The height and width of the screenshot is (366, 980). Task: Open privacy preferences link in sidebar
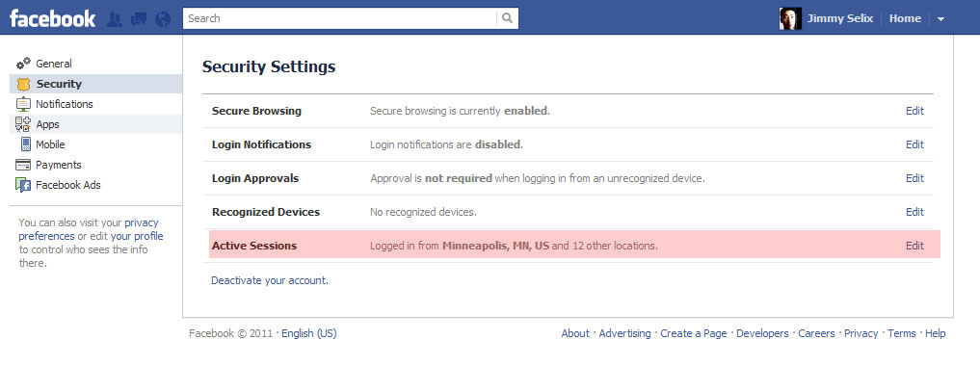coord(89,229)
